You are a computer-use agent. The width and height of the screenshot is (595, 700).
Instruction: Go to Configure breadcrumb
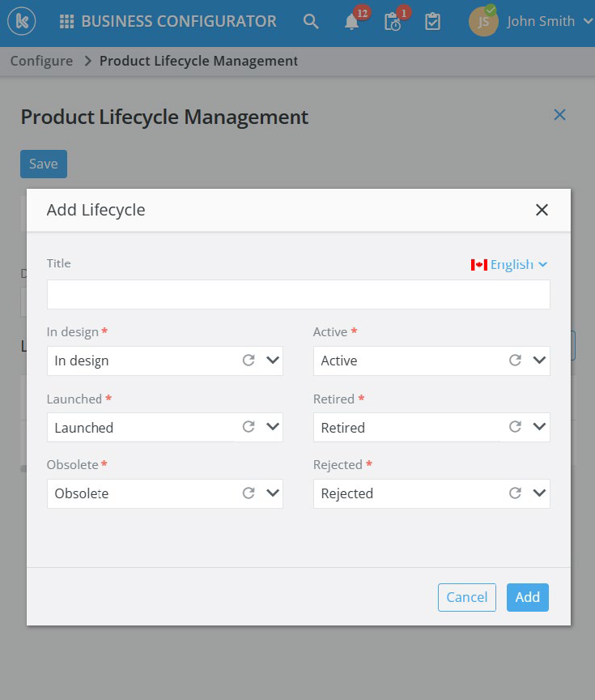41,61
